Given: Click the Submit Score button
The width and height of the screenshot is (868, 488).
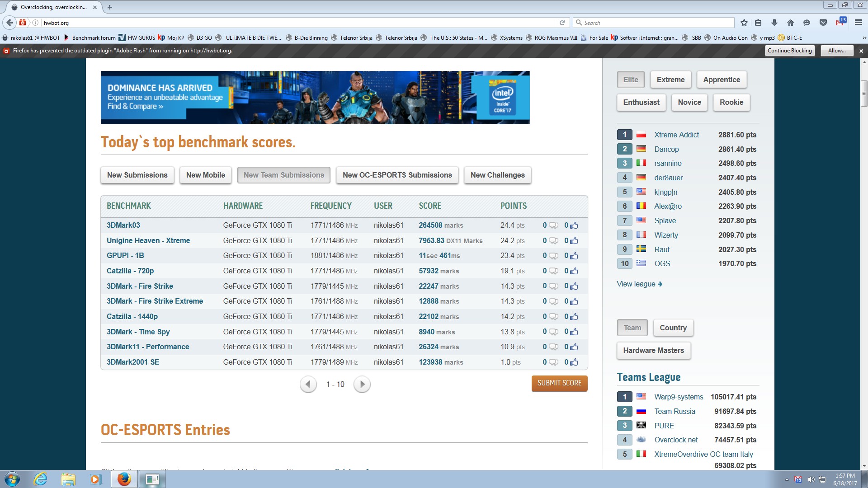Looking at the screenshot, I should point(560,384).
